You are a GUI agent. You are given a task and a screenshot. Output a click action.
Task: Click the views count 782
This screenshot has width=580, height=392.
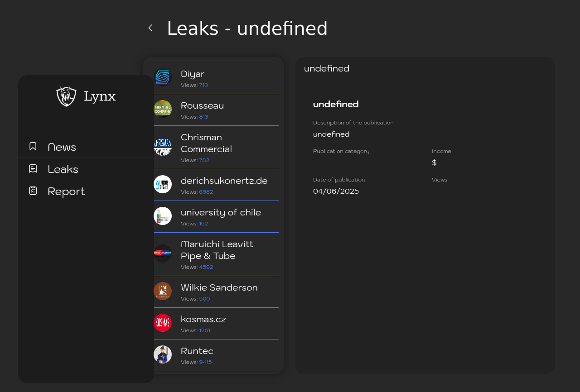(204, 160)
